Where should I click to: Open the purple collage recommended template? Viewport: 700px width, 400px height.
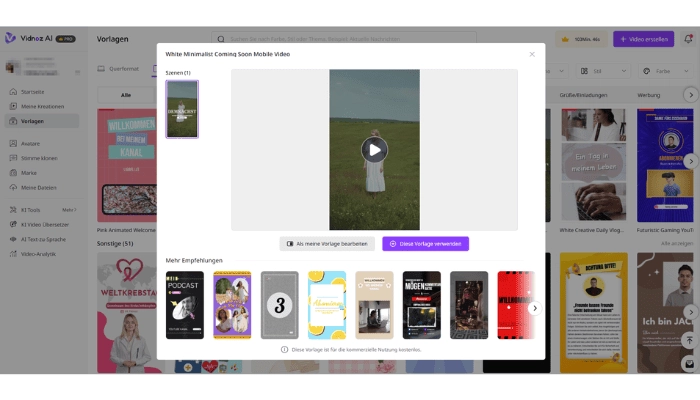(232, 305)
